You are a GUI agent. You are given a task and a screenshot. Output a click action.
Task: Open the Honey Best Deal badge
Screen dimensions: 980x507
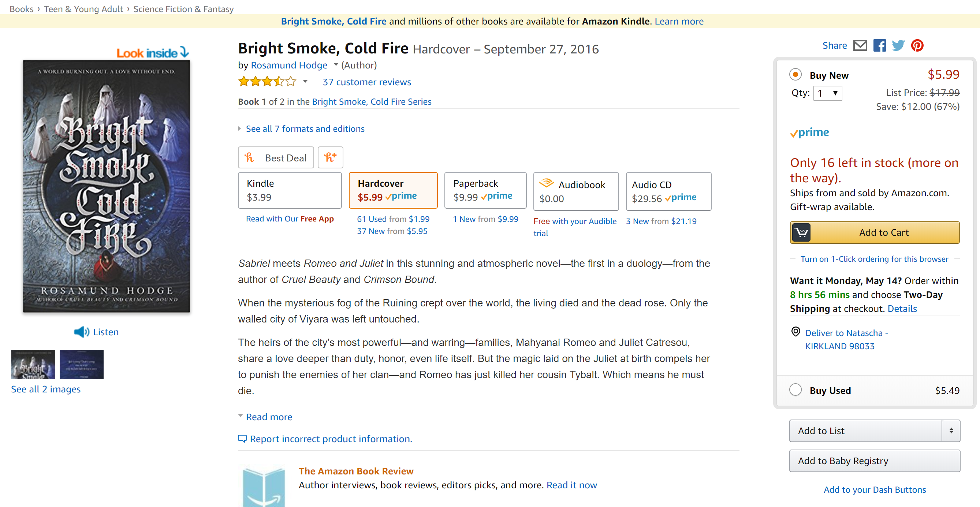click(x=276, y=157)
